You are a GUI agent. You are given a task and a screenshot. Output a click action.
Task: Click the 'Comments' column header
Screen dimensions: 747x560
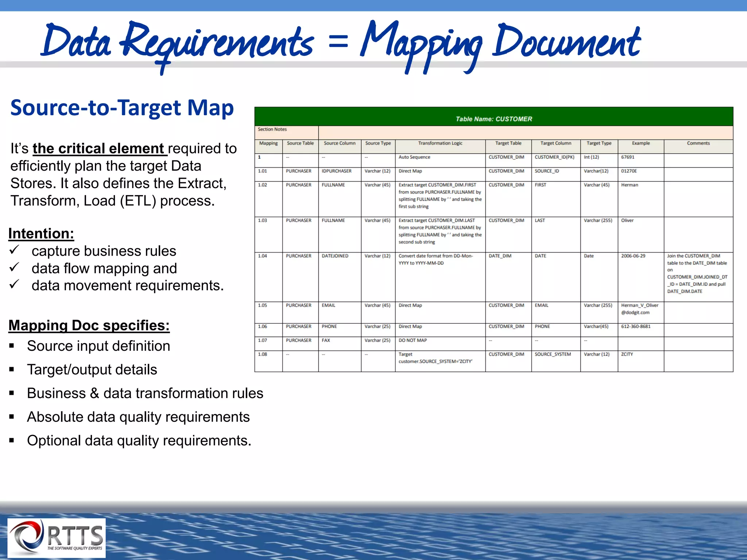(698, 146)
